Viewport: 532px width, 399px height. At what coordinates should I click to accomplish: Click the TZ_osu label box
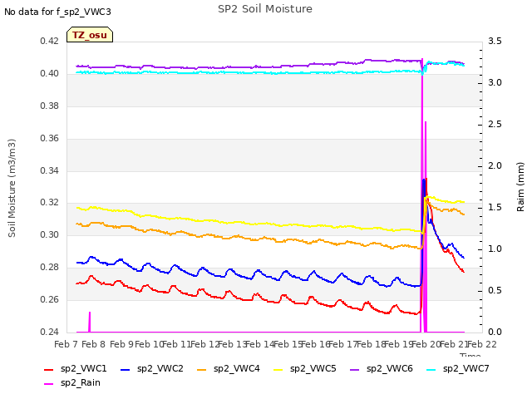tap(90, 35)
